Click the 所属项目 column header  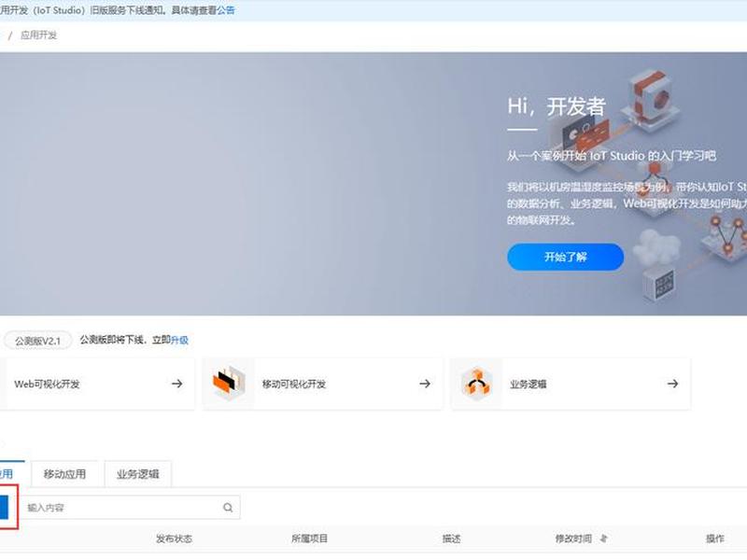pyautogui.click(x=310, y=539)
